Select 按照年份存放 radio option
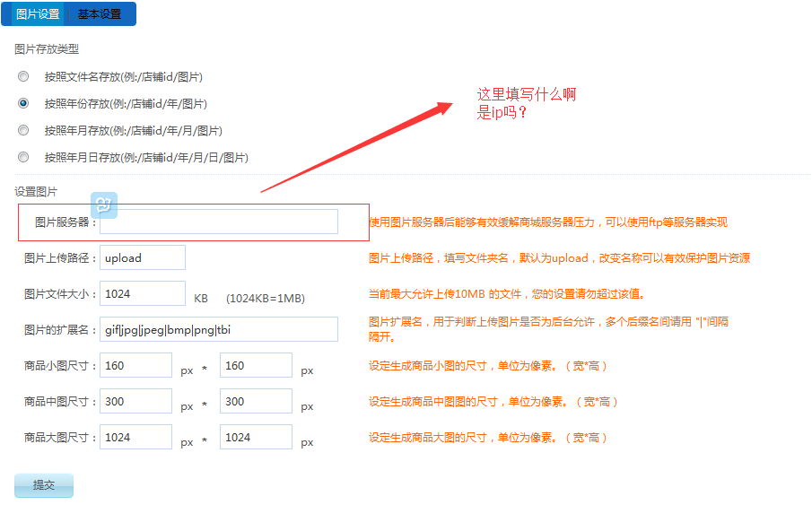 pos(23,103)
